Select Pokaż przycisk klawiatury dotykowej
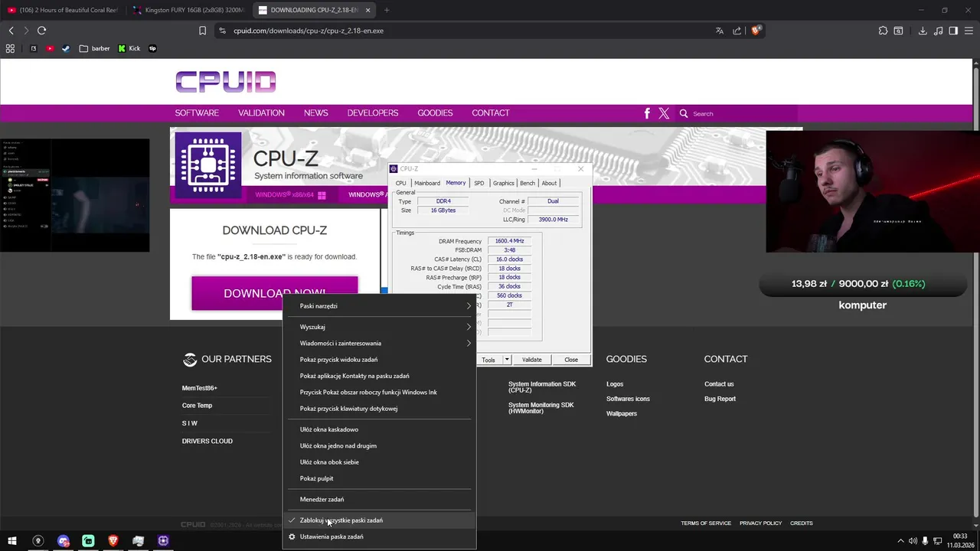This screenshot has height=551, width=980. coord(380,409)
